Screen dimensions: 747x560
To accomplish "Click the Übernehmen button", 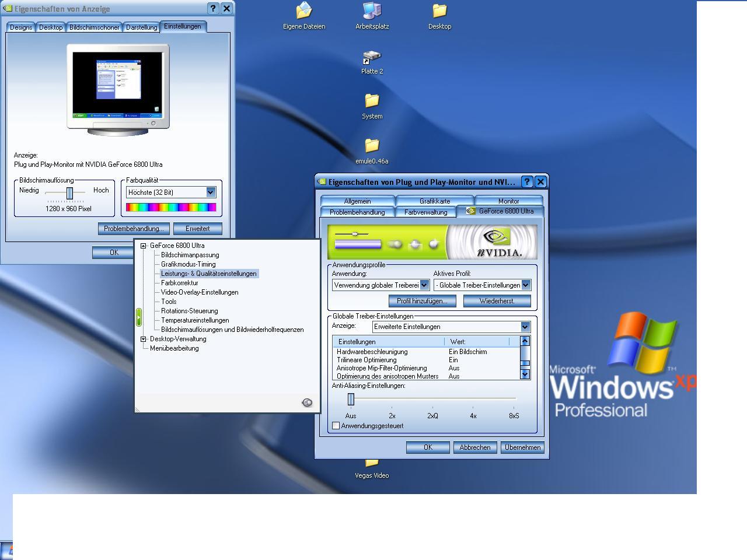I will 523,447.
